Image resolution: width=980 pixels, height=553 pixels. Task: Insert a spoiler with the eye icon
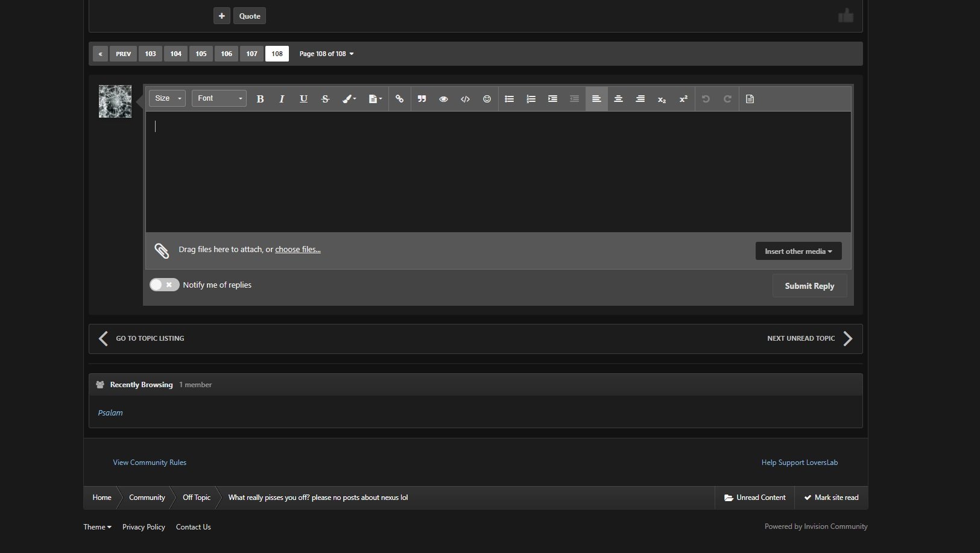coord(443,99)
